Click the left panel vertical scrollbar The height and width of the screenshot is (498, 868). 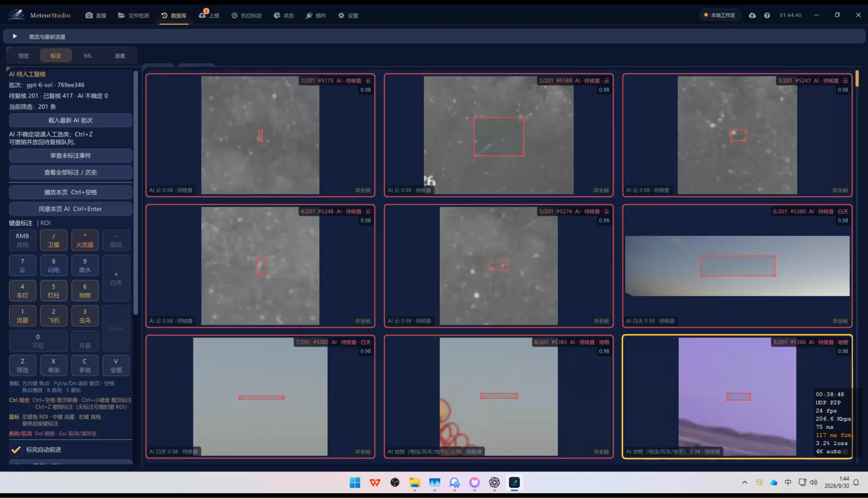[x=135, y=193]
